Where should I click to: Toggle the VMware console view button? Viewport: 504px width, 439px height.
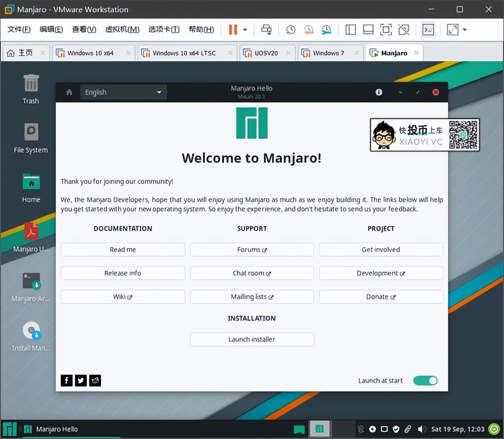click(x=428, y=30)
